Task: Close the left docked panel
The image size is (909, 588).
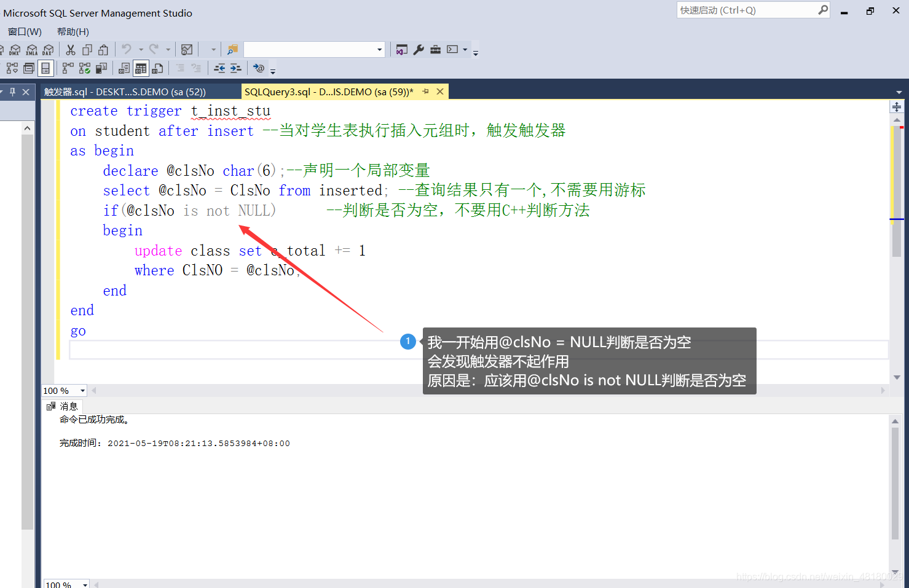Action: [x=26, y=92]
